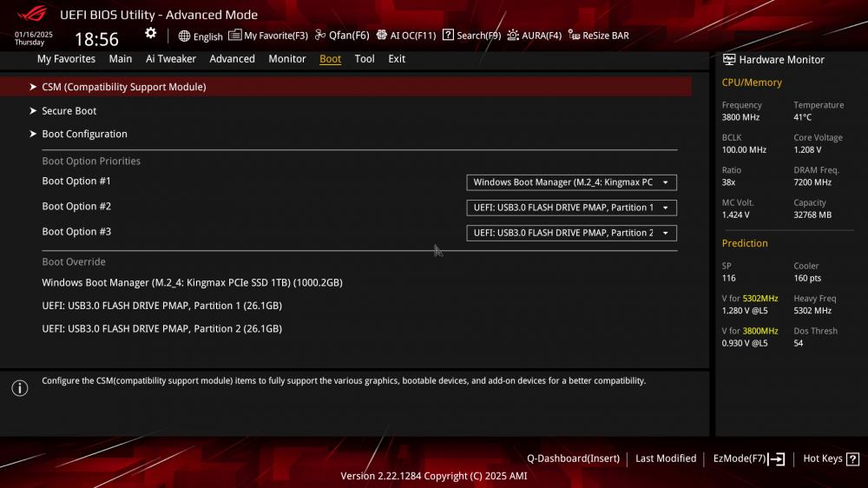Viewport: 868px width, 488px height.
Task: Switch to Main tab
Action: pos(120,59)
